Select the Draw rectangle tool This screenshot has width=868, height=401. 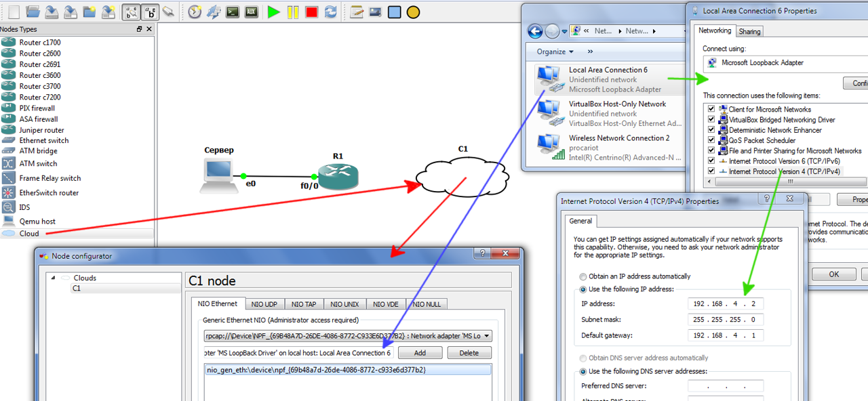tap(394, 12)
